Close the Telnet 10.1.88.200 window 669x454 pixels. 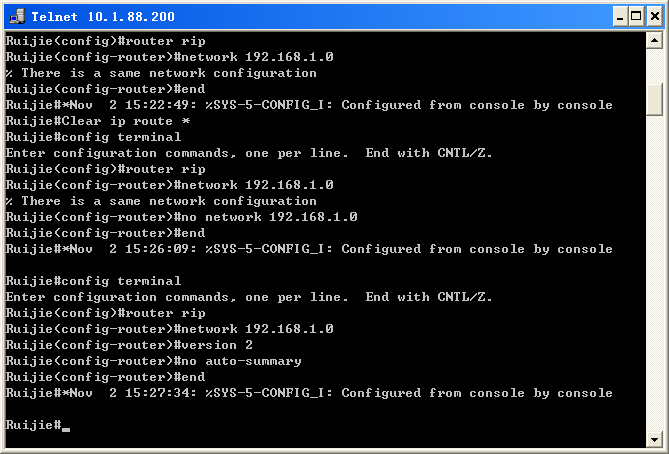(x=651, y=16)
